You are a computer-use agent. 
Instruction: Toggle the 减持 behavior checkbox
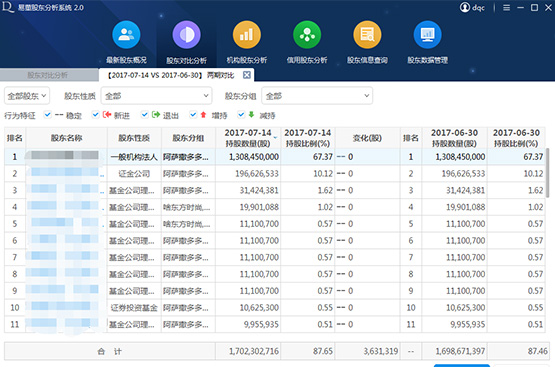coord(241,115)
